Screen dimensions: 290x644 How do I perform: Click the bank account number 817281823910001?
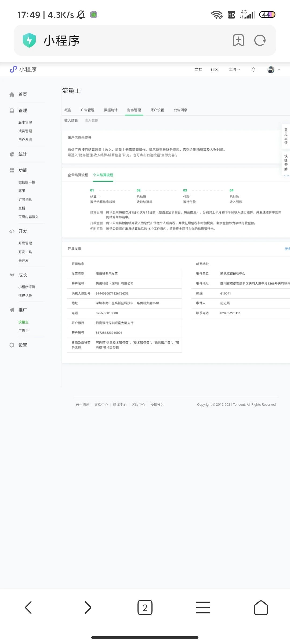click(109, 333)
